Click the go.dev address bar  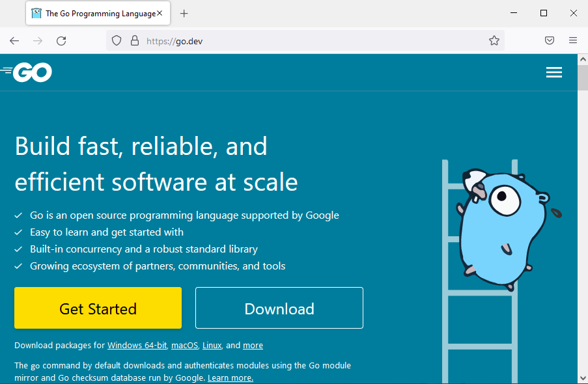tap(305, 41)
